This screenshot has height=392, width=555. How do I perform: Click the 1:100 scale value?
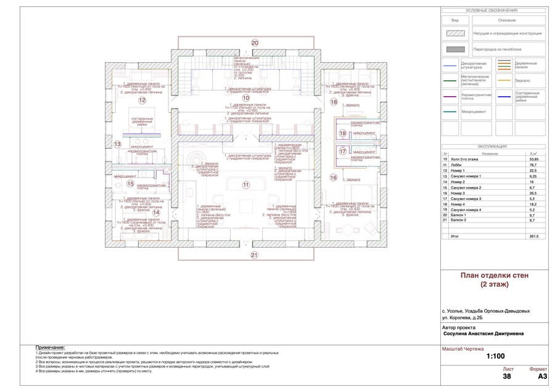[x=496, y=356]
